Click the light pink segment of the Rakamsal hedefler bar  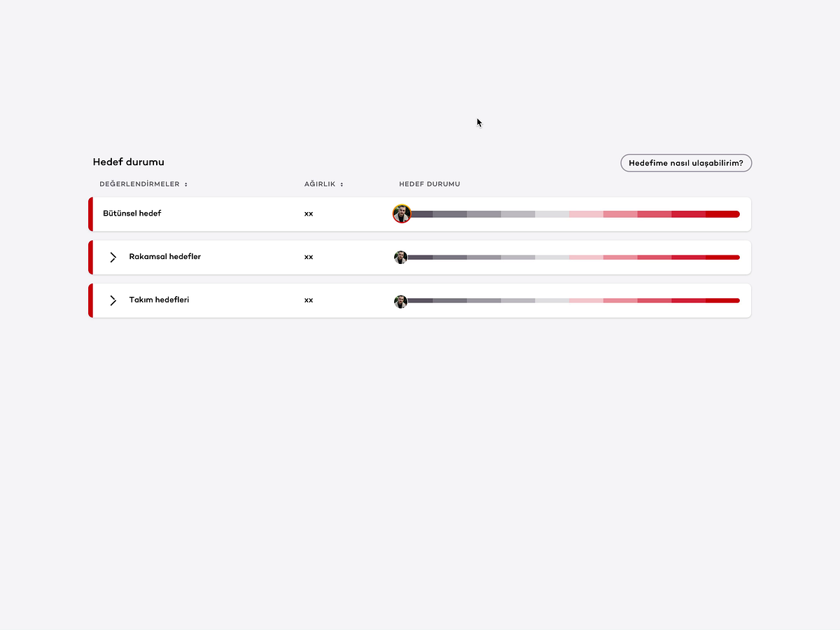click(586, 258)
